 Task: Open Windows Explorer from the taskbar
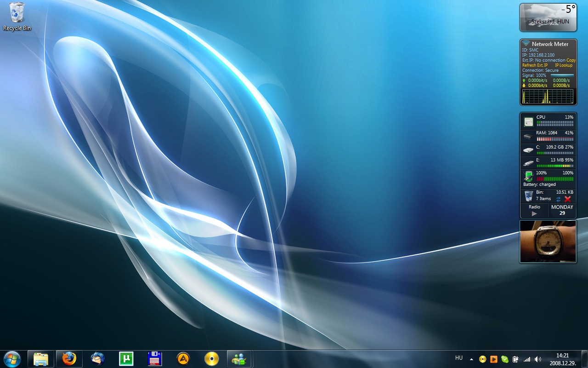[41, 359]
